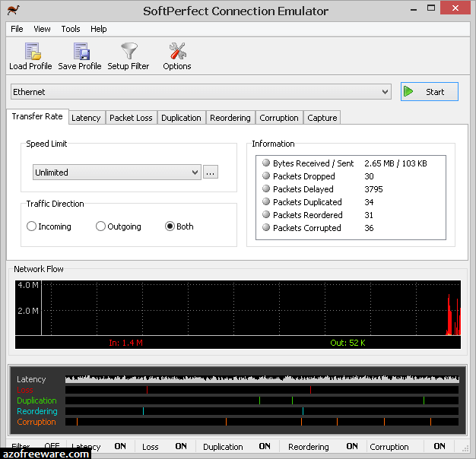Click the Duplication ON status bar entry

(x=236, y=446)
